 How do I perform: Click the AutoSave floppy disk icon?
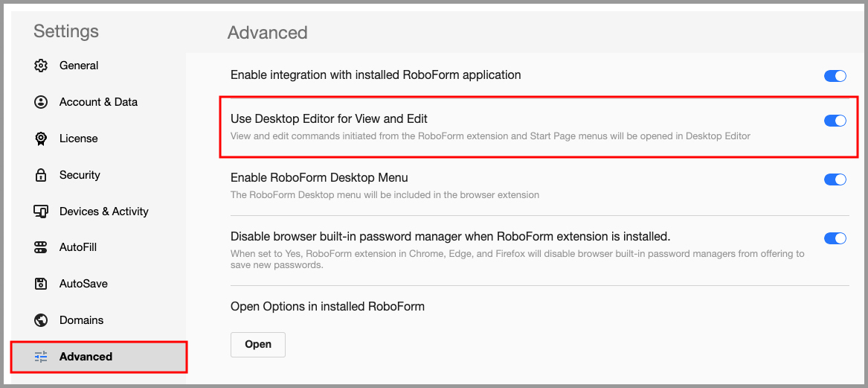pos(41,284)
